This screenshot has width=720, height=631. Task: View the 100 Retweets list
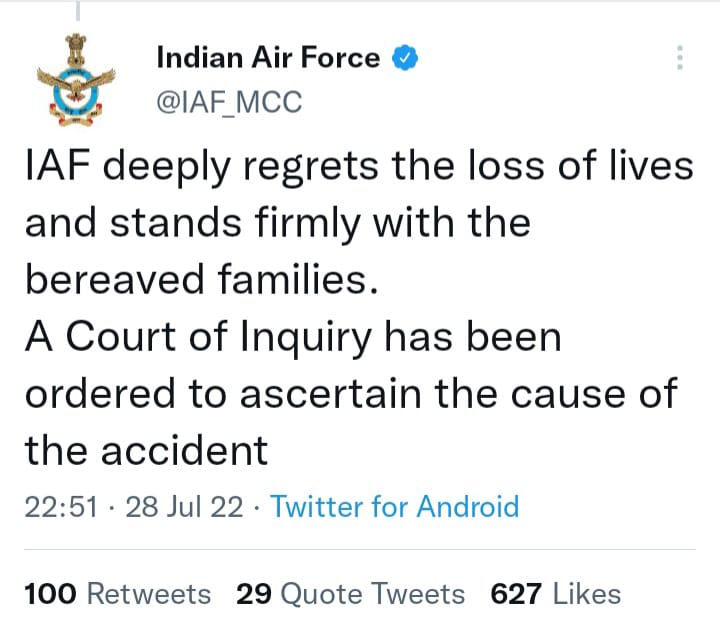coord(117,593)
